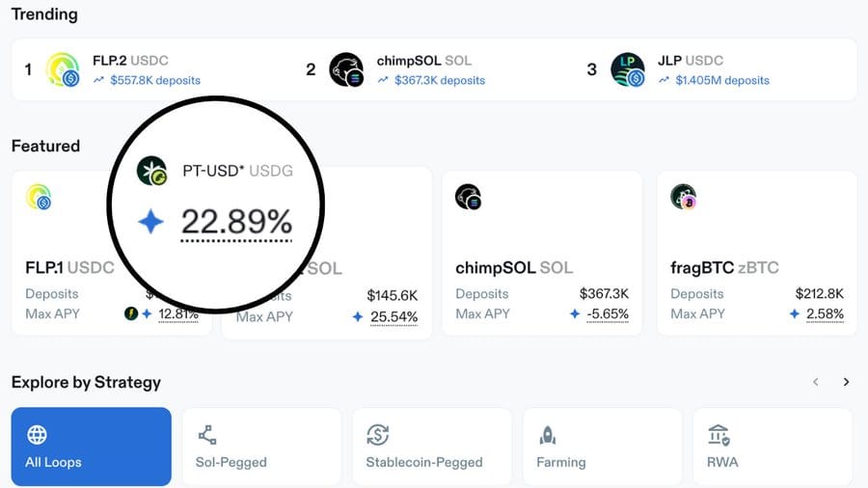Click the $145.6K deposits value
The width and height of the screenshot is (868, 488).
pos(393,295)
